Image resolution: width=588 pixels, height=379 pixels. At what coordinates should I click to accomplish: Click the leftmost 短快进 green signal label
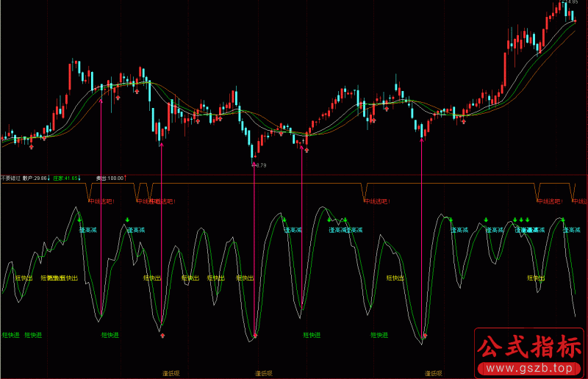coord(10,335)
